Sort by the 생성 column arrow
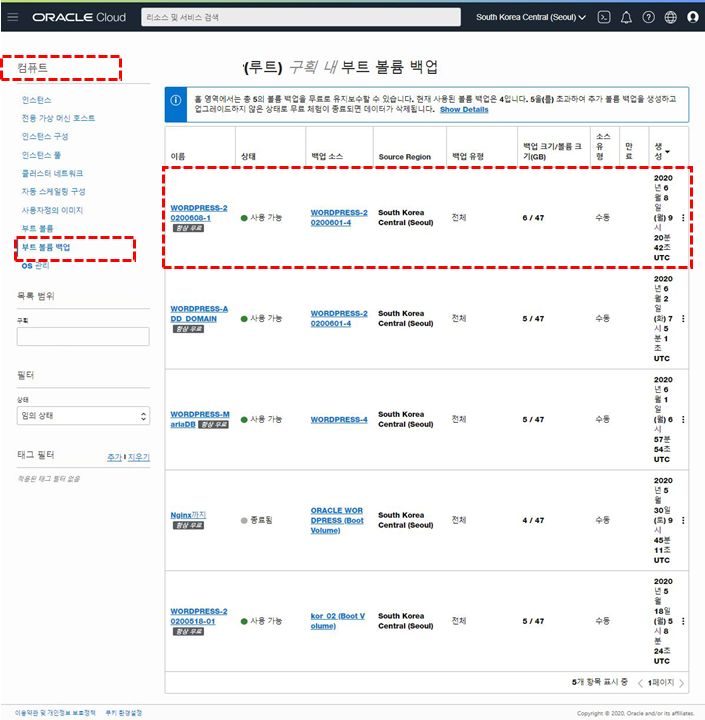Image resolution: width=705 pixels, height=720 pixels. [x=667, y=152]
